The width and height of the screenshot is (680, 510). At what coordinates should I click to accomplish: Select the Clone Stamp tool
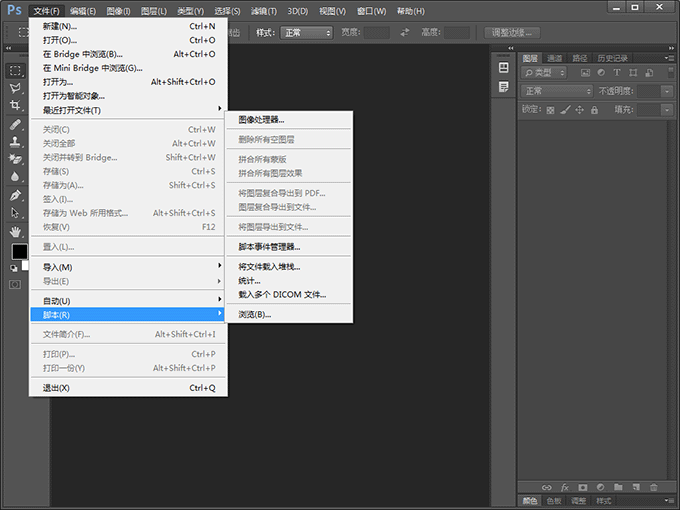pyautogui.click(x=15, y=141)
